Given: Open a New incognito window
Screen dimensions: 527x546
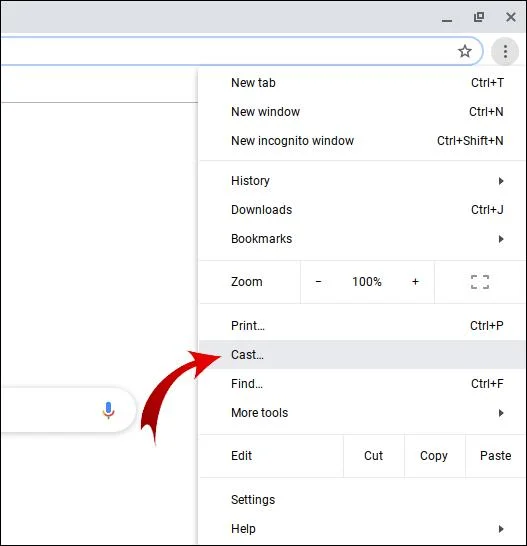Looking at the screenshot, I should click(362, 141).
